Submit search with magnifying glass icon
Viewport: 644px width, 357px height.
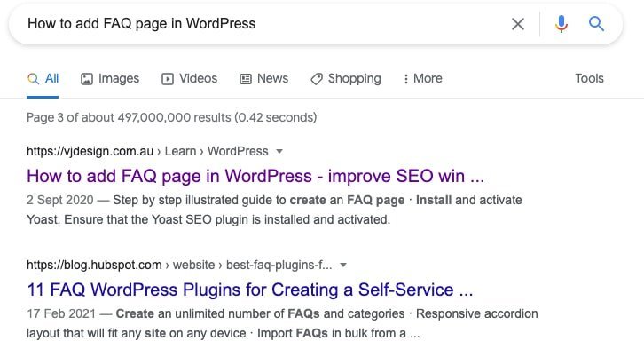pos(597,24)
